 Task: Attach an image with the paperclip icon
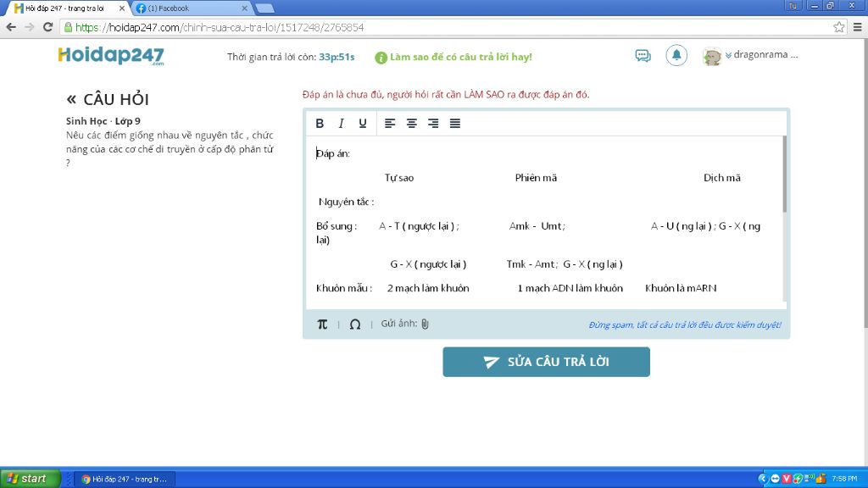426,324
